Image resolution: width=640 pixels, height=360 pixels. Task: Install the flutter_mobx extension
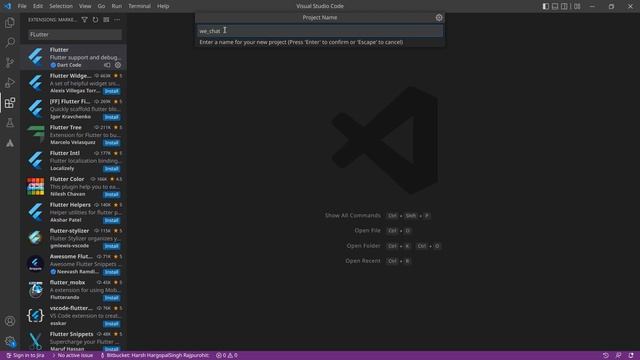pos(111,298)
